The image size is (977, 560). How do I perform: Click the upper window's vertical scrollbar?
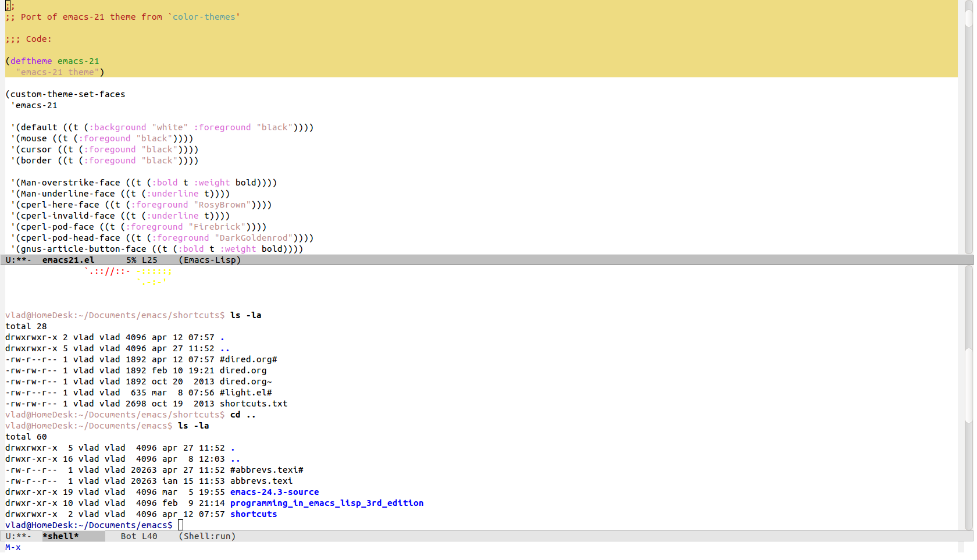[x=969, y=127]
